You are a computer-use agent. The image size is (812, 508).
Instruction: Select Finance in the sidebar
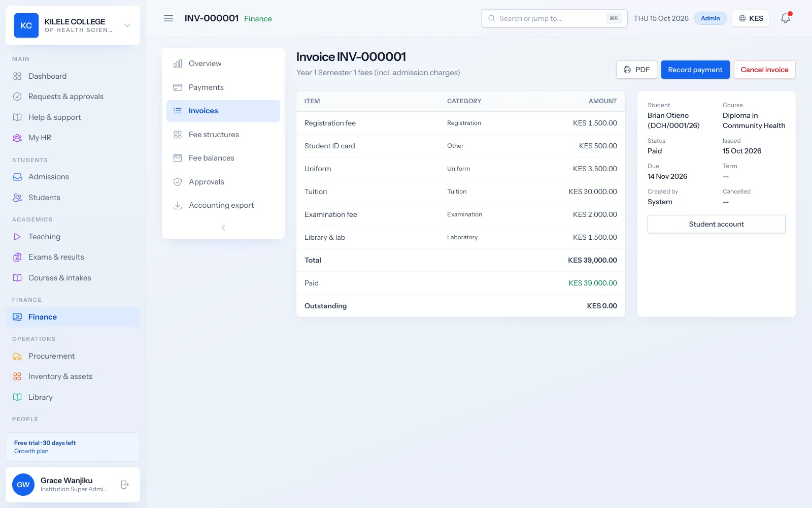tap(73, 317)
